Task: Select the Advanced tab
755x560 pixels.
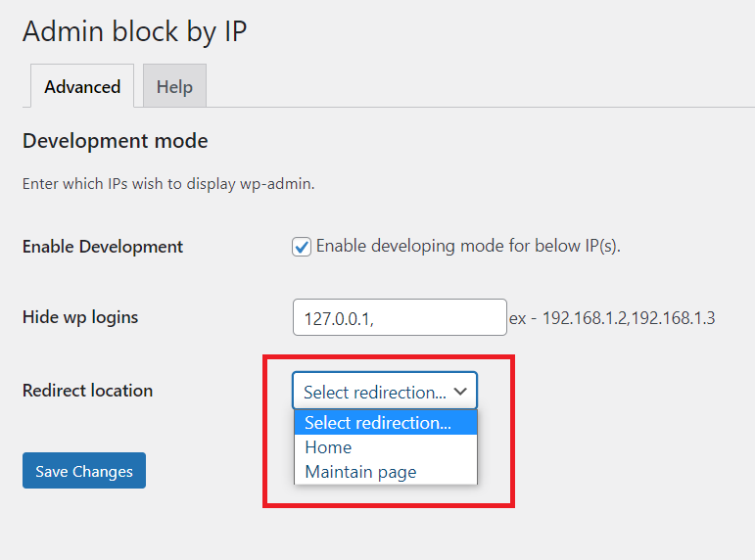Action: pos(82,86)
